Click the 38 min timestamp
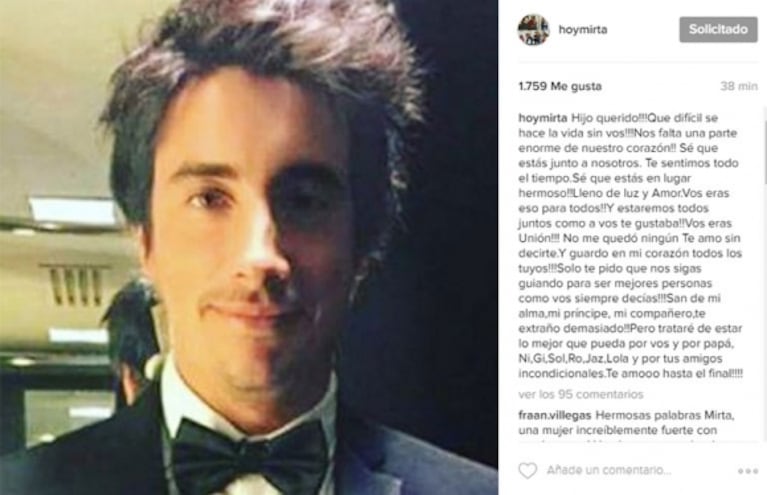Screen dimensions: 767x495 (739, 86)
